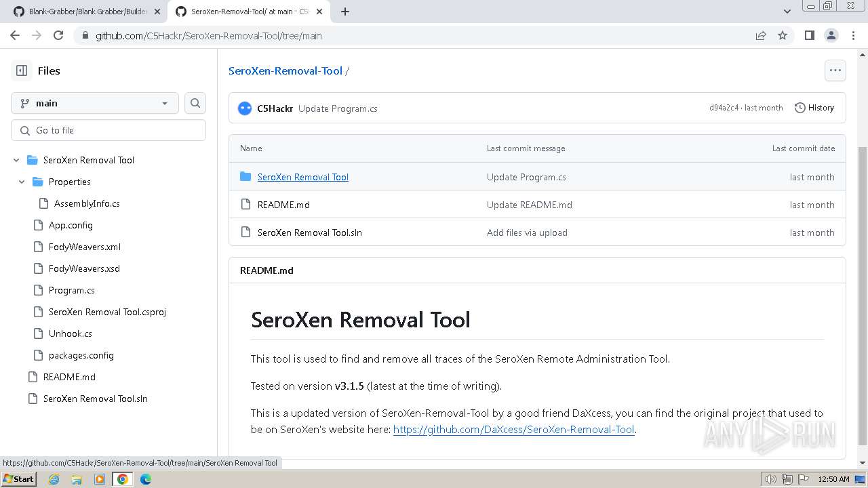
Task: Collapse the file tree side panel
Action: tap(22, 70)
